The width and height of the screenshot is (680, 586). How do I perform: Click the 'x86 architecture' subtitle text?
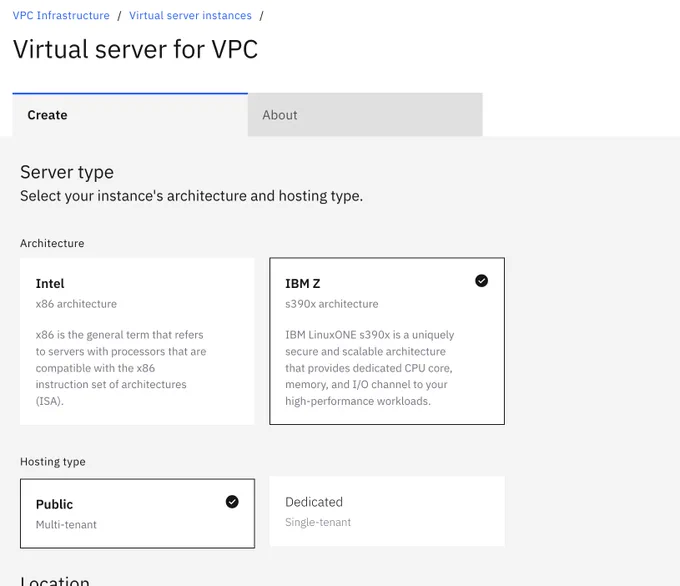pyautogui.click(x=76, y=304)
